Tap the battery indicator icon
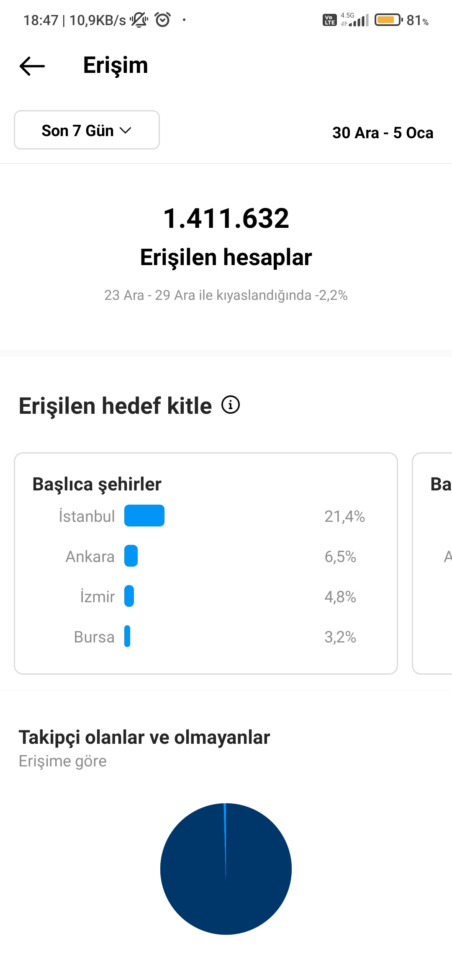This screenshot has height=980, width=452. pyautogui.click(x=389, y=20)
